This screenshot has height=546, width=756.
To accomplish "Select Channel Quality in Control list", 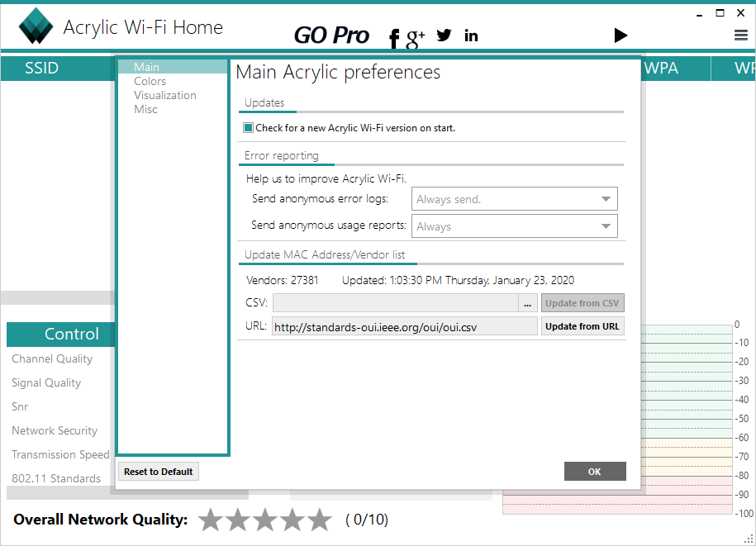I will coord(52,359).
